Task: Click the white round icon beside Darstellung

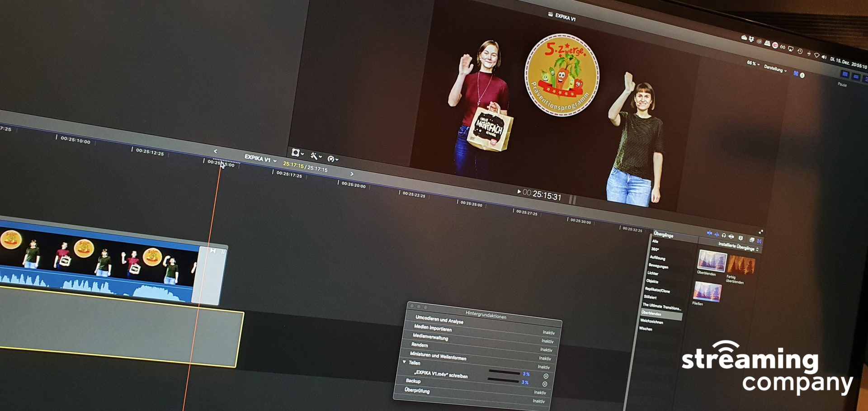Action: click(802, 75)
